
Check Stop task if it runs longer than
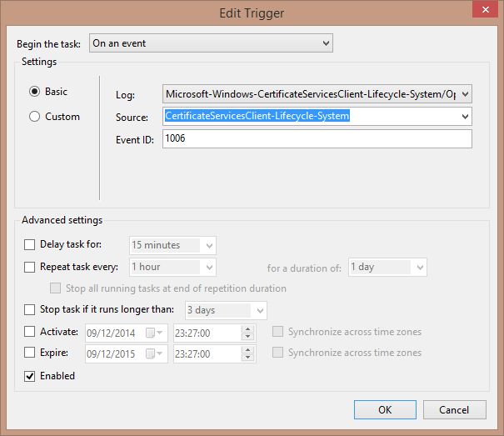tap(30, 310)
